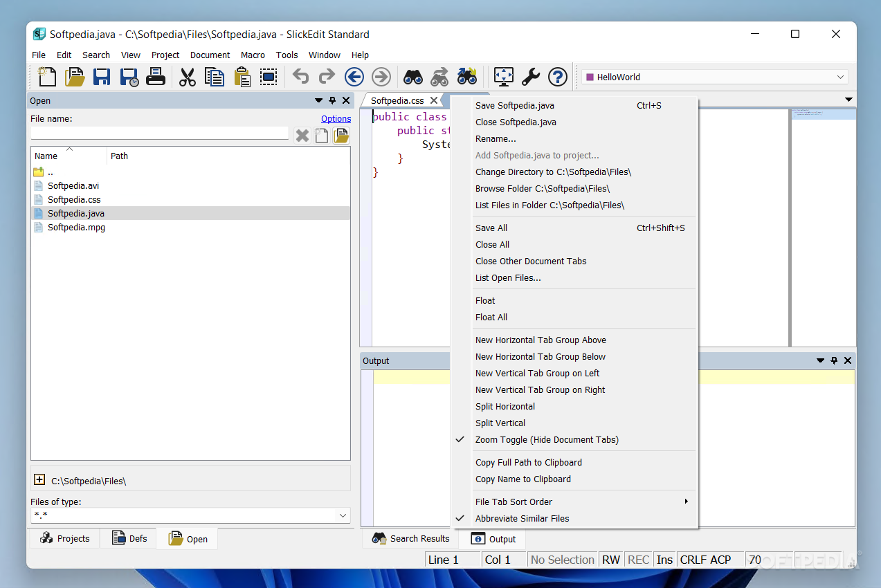This screenshot has width=881, height=588.
Task: Click the Open File folder toolbar icon
Action: click(74, 76)
